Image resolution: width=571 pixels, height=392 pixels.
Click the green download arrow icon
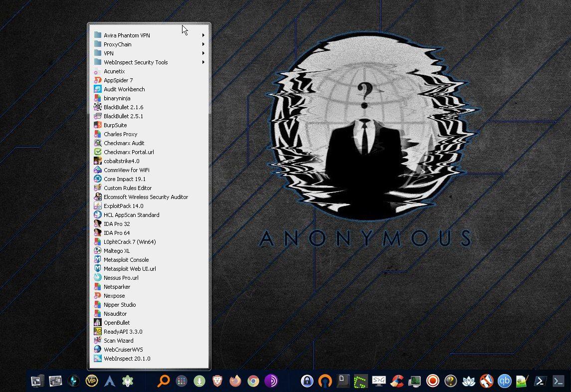click(199, 381)
